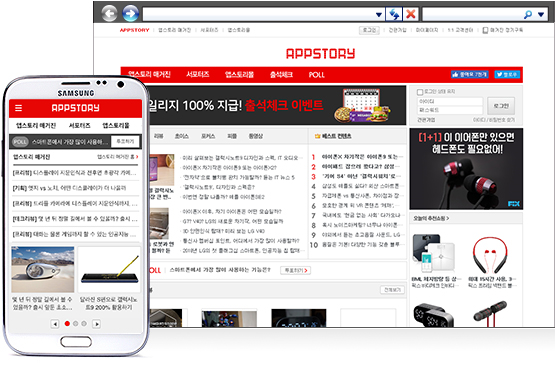
Task: Open the POLL tab in red navigation bar
Action: pos(316,75)
